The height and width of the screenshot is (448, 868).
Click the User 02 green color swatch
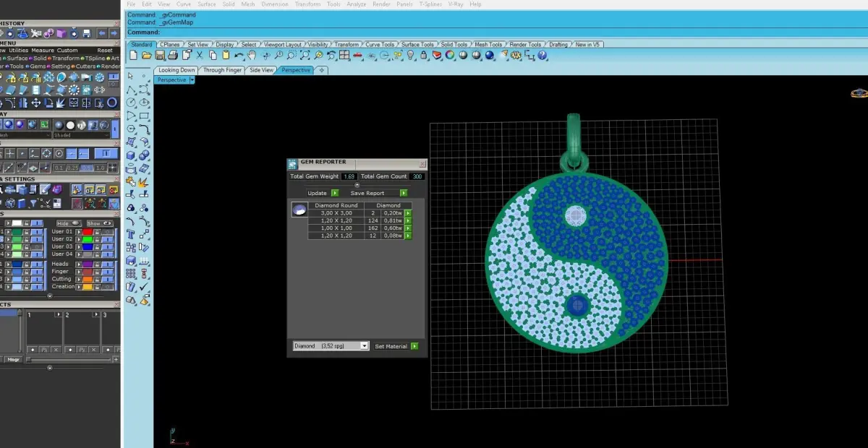[88, 239]
